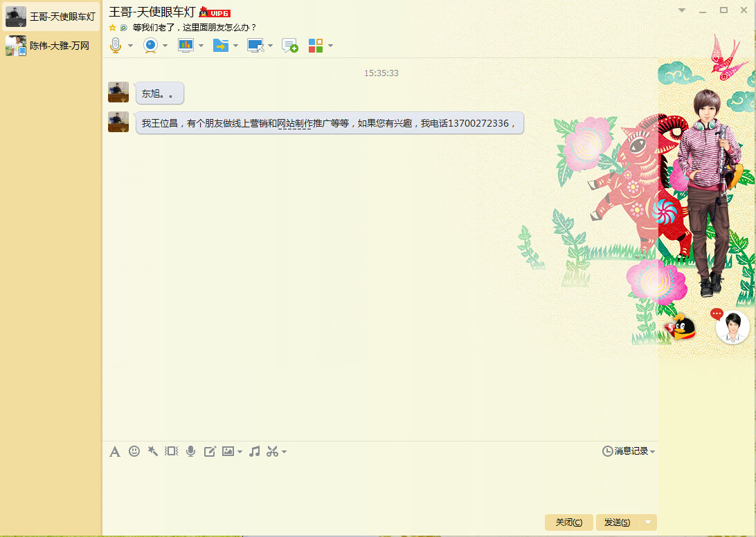The height and width of the screenshot is (537, 756).
Task: Switch to 陈伟-大雅-万网 chat tab
Action: pos(50,46)
